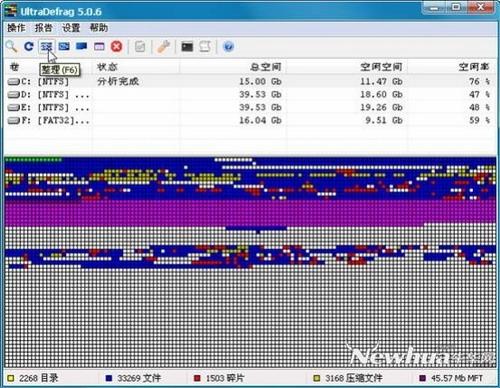
Task: Open the 帮助 menu
Action: 99,28
